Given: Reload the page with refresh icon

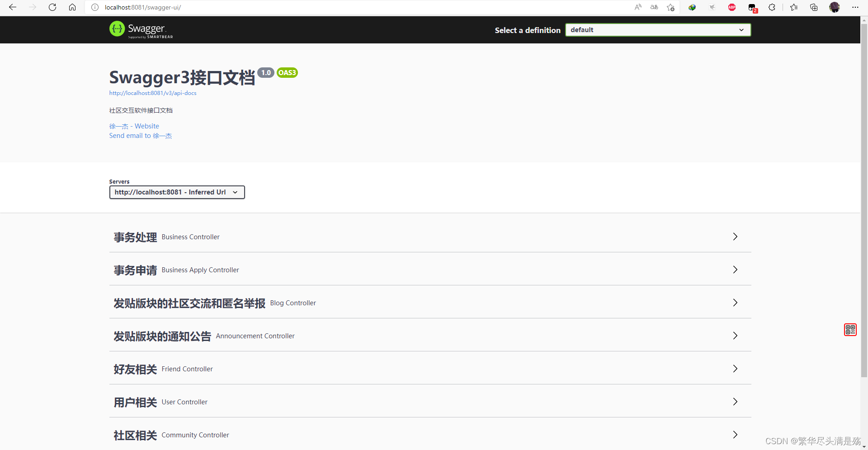Looking at the screenshot, I should click(x=52, y=7).
